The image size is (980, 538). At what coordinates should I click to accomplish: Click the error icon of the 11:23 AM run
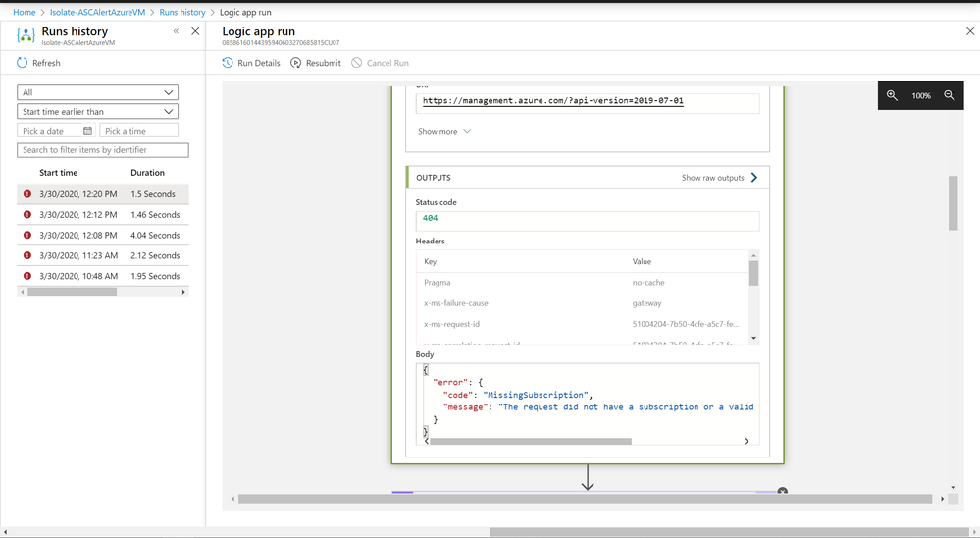26,255
